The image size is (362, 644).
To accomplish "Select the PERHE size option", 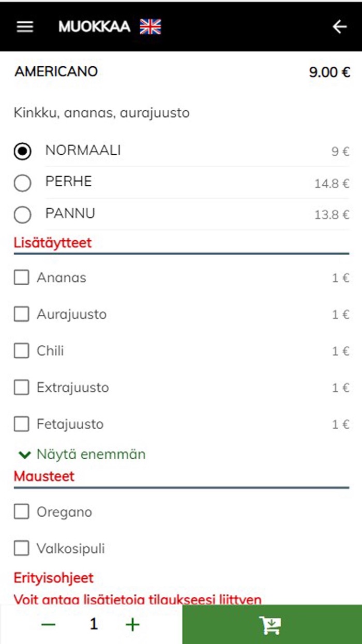I will [x=22, y=182].
